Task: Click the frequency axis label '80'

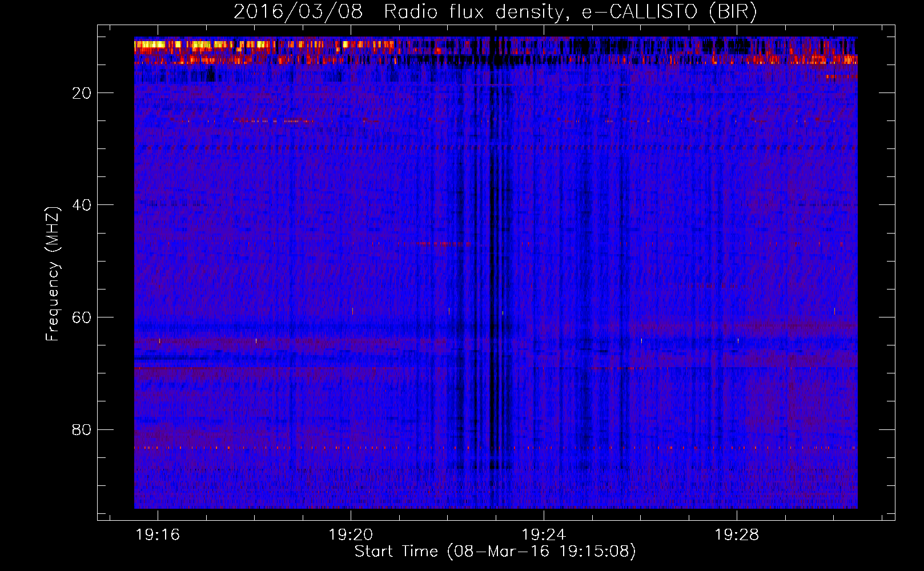Action: click(82, 429)
